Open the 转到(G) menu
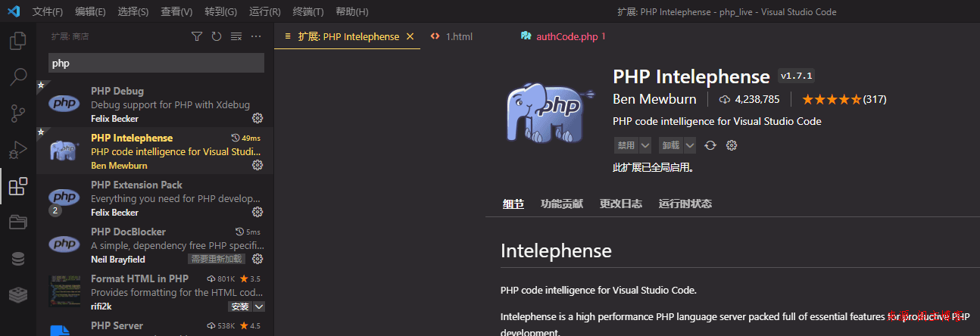This screenshot has width=980, height=336. point(220,12)
